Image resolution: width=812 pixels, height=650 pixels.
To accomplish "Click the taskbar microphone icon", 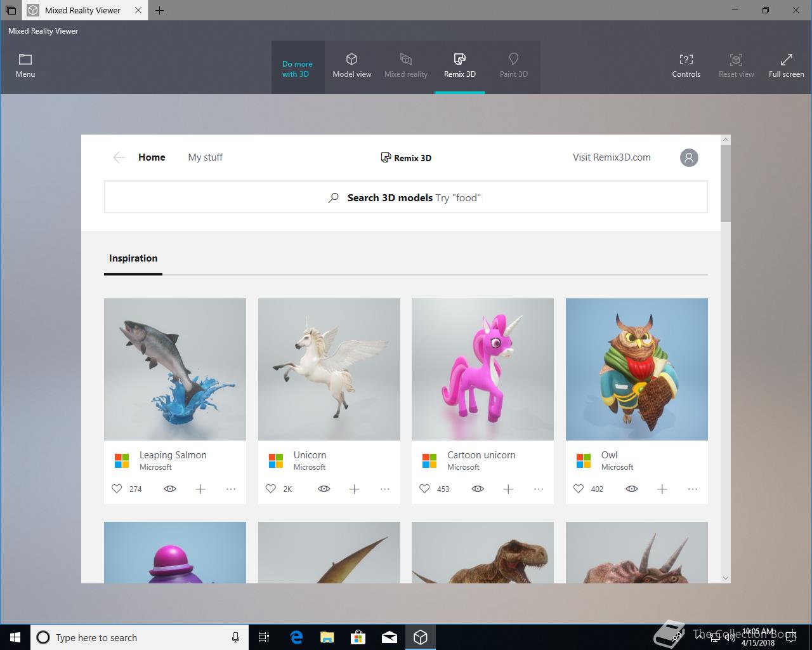I will tap(235, 637).
